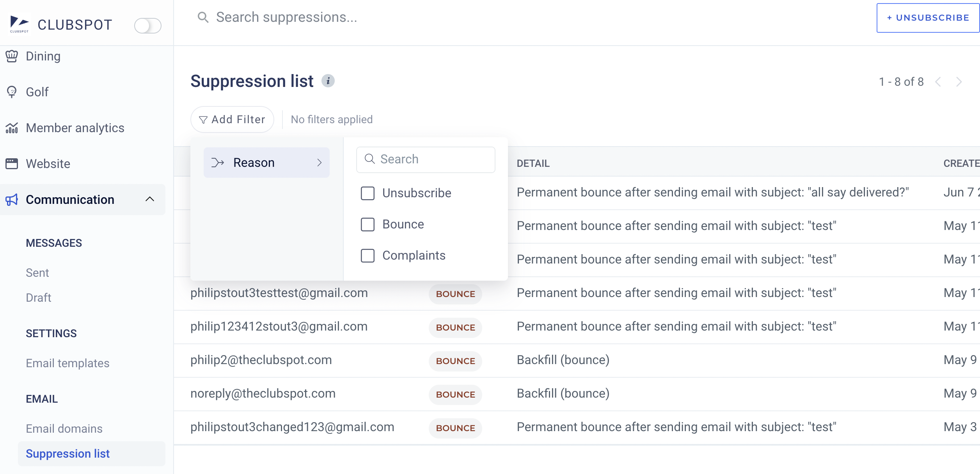This screenshot has height=474, width=980.
Task: Enable the Complaints filter checkbox
Action: coord(367,255)
